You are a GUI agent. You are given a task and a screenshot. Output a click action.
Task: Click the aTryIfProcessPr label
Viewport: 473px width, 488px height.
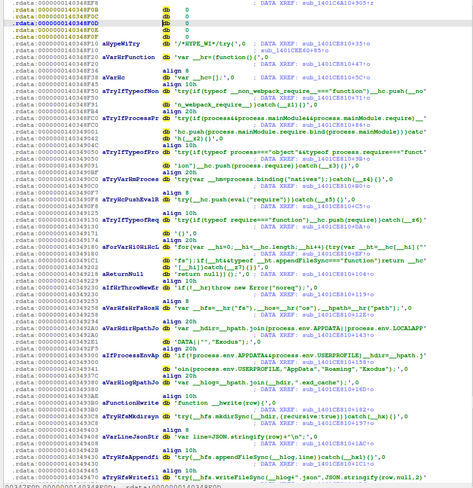(130, 118)
